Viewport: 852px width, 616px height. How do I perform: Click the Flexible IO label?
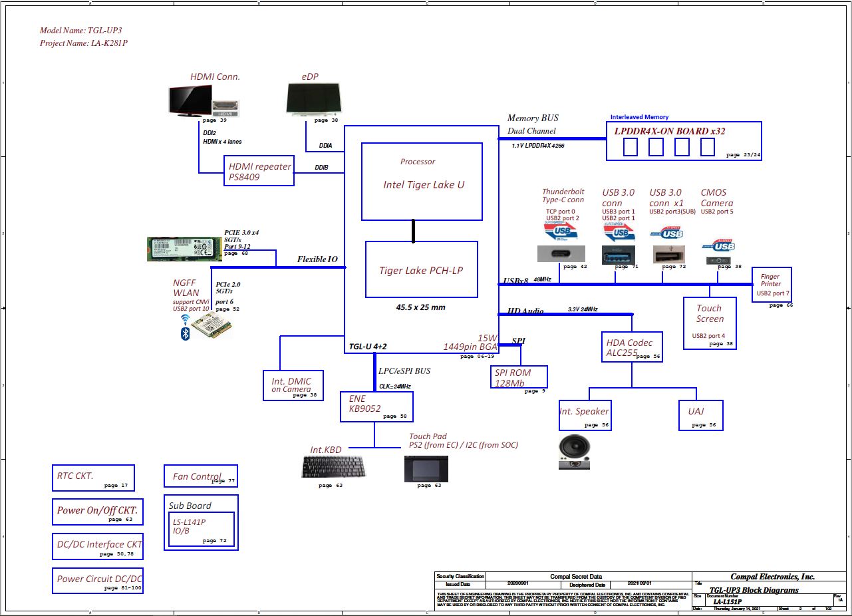[x=317, y=259]
